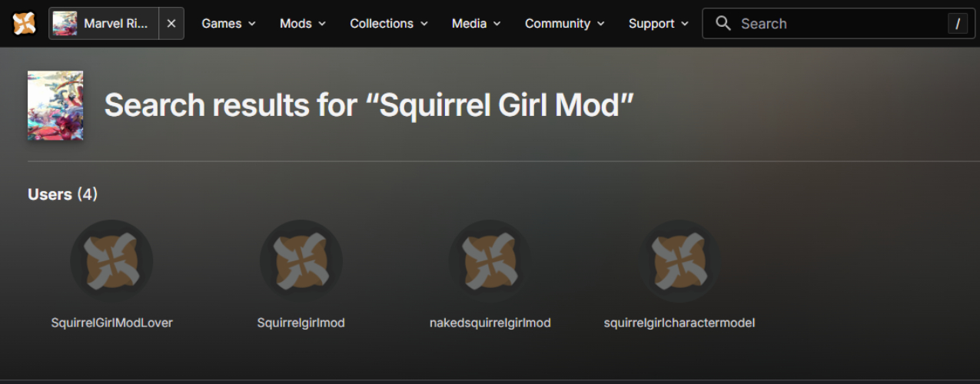The width and height of the screenshot is (980, 384).
Task: Click the magnifying glass search icon
Action: 723,24
